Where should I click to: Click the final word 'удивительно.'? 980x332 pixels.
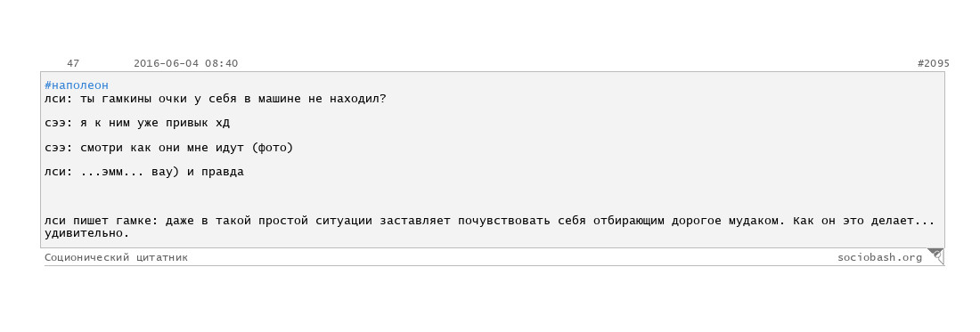(x=87, y=233)
